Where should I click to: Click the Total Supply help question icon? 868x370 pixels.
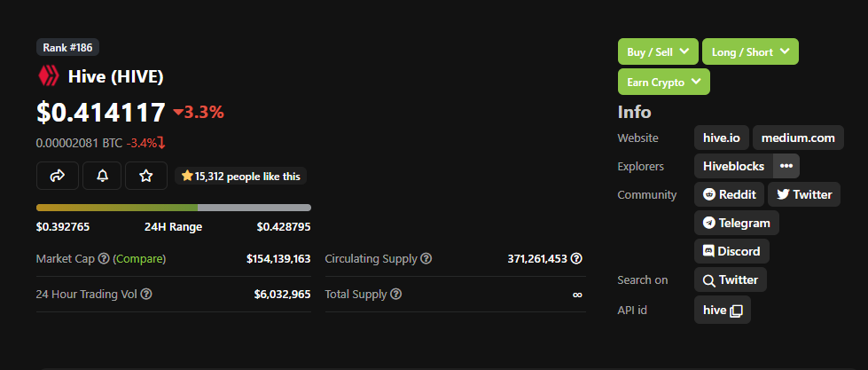(395, 294)
